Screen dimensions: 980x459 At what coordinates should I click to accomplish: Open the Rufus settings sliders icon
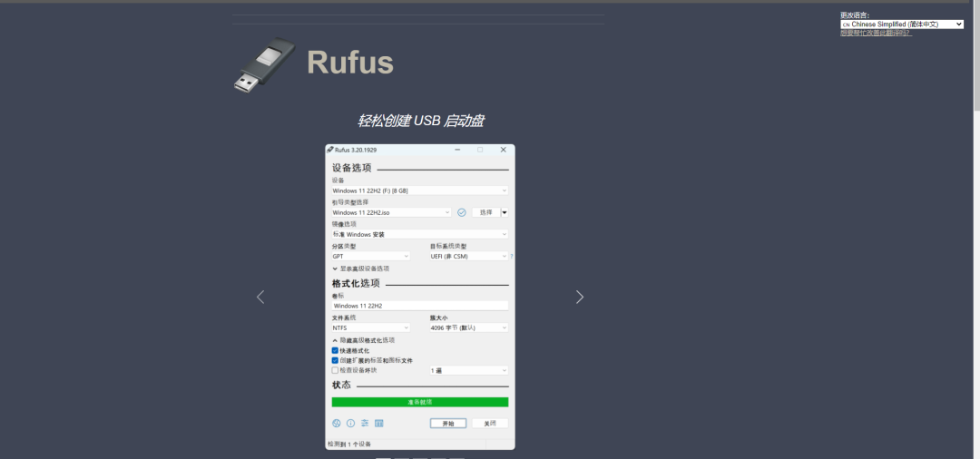pos(365,424)
